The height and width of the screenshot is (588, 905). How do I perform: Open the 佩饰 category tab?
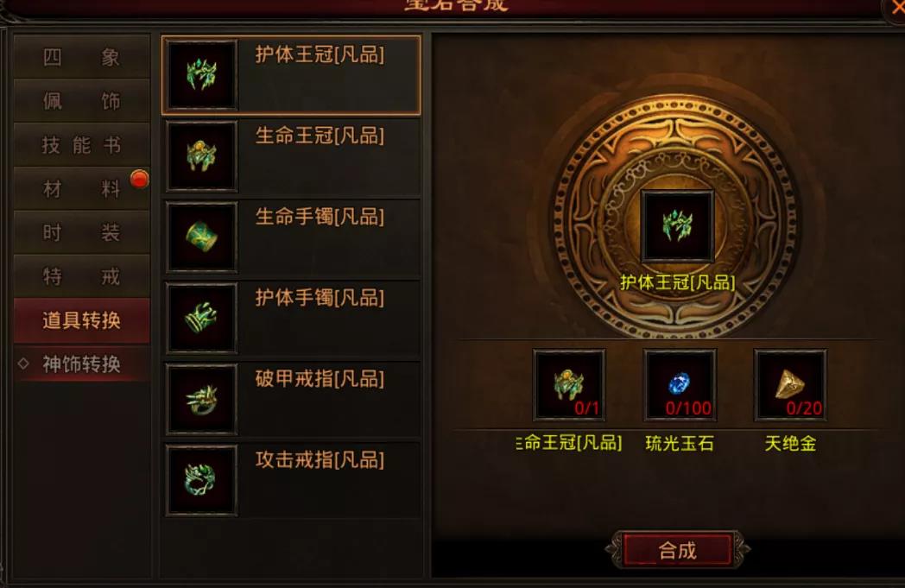(x=81, y=101)
